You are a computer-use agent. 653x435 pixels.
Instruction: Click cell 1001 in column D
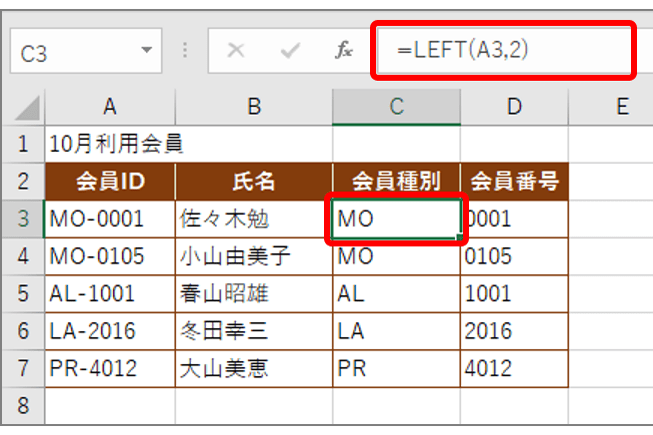click(x=514, y=294)
